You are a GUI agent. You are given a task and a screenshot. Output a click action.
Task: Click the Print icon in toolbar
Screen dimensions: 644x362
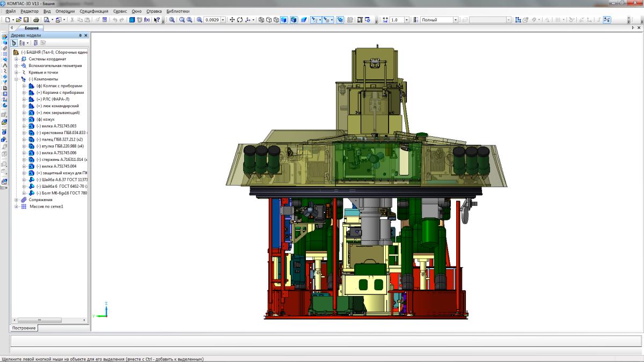click(36, 20)
